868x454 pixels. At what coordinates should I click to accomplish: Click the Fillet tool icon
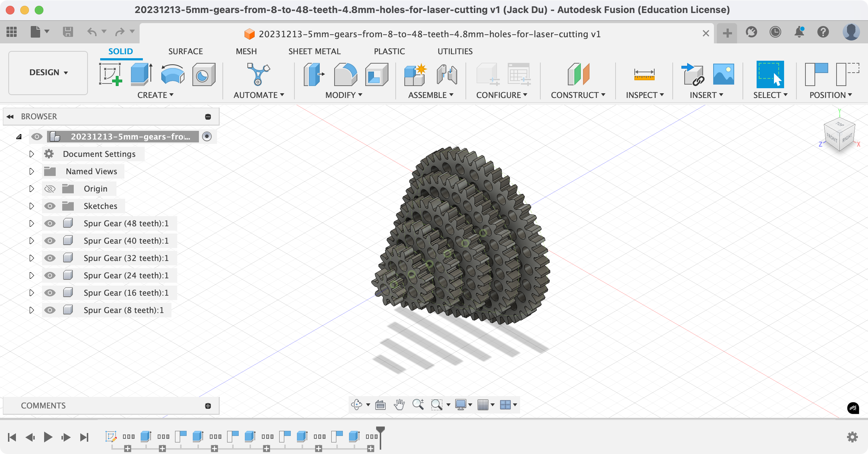pos(345,74)
